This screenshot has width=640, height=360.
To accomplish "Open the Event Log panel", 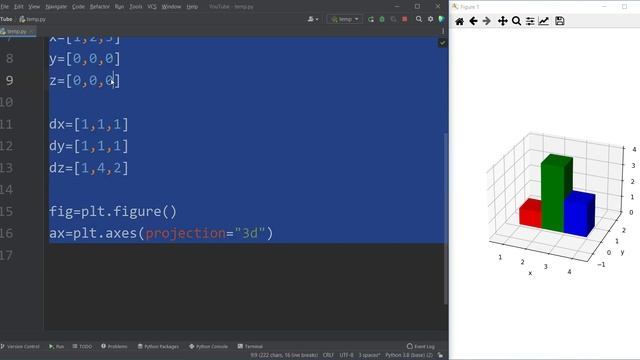I will click(421, 346).
